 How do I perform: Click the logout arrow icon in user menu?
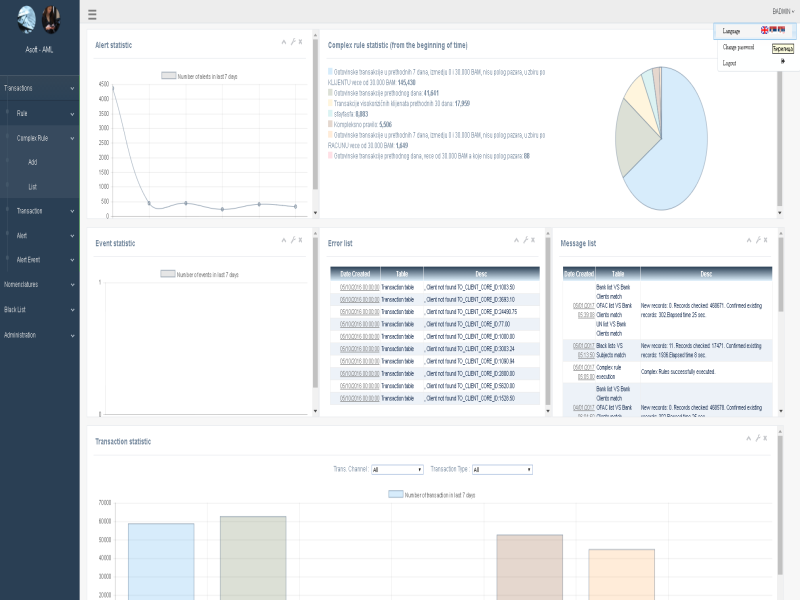(783, 61)
